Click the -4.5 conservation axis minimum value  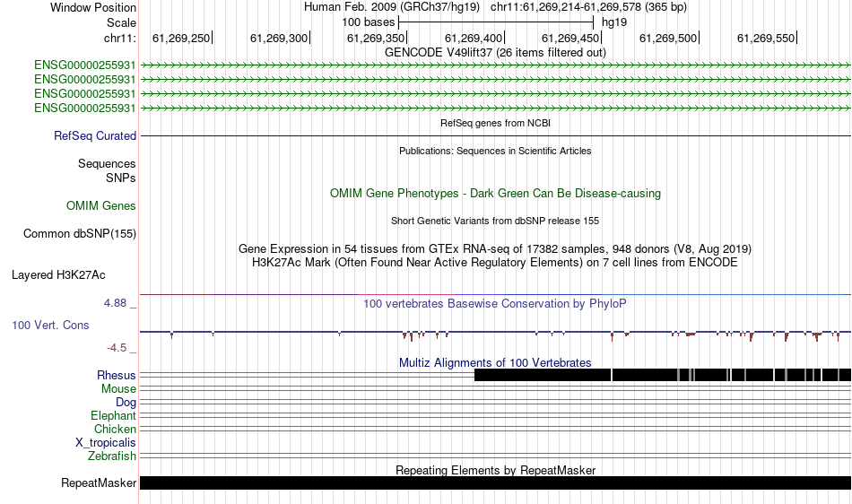(x=117, y=348)
